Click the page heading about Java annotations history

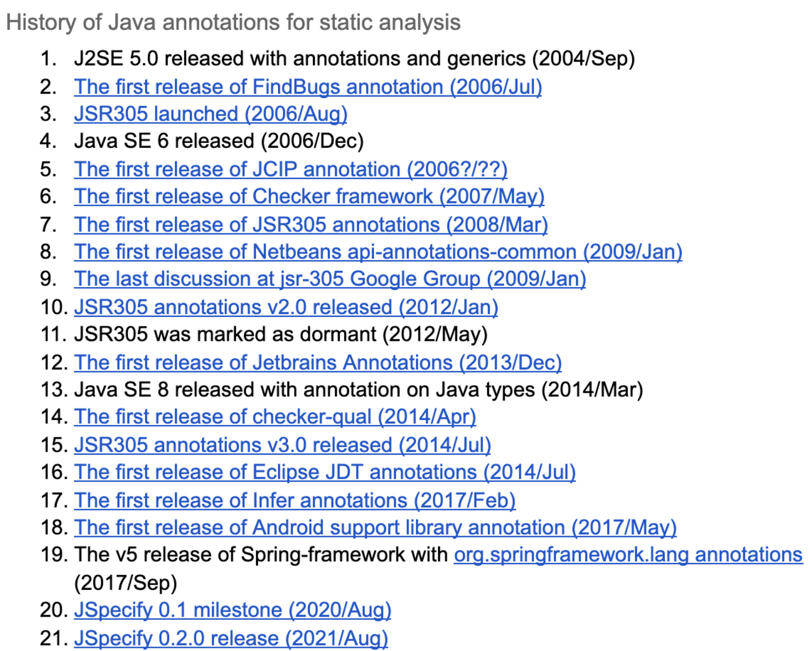pyautogui.click(x=233, y=22)
